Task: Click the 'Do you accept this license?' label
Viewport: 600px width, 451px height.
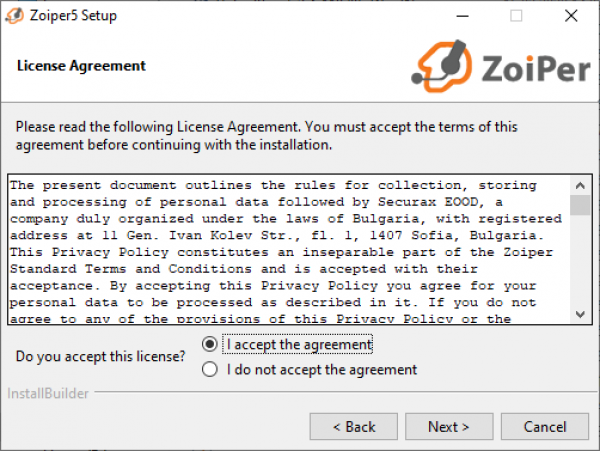Action: 100,357
